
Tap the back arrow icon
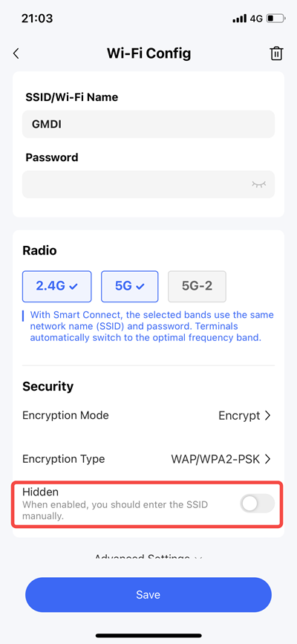[x=16, y=53]
